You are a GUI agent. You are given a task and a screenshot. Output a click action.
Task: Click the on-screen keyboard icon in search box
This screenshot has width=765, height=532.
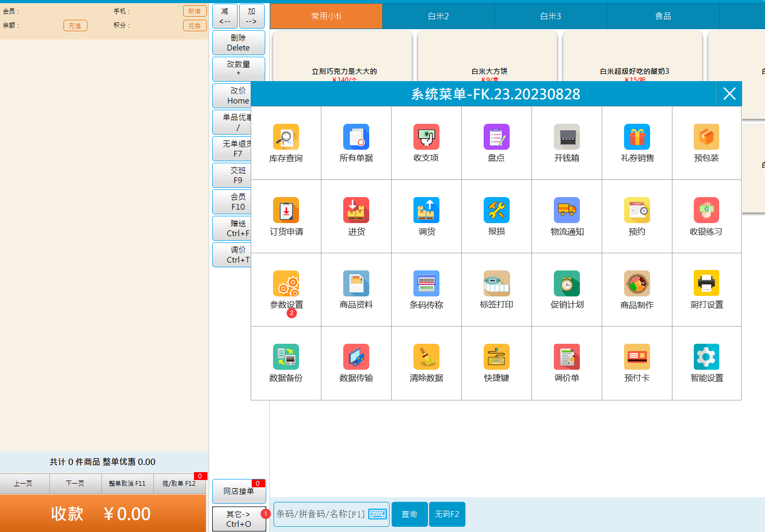[x=378, y=514]
